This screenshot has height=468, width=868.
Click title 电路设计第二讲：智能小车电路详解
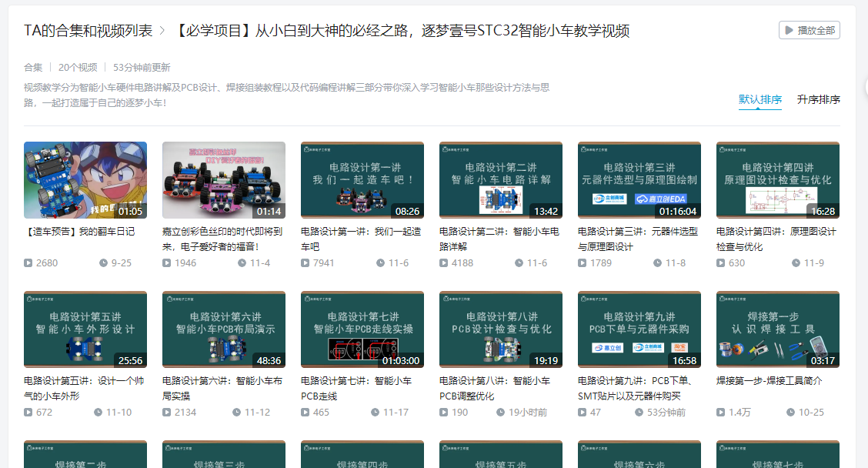[499, 239]
